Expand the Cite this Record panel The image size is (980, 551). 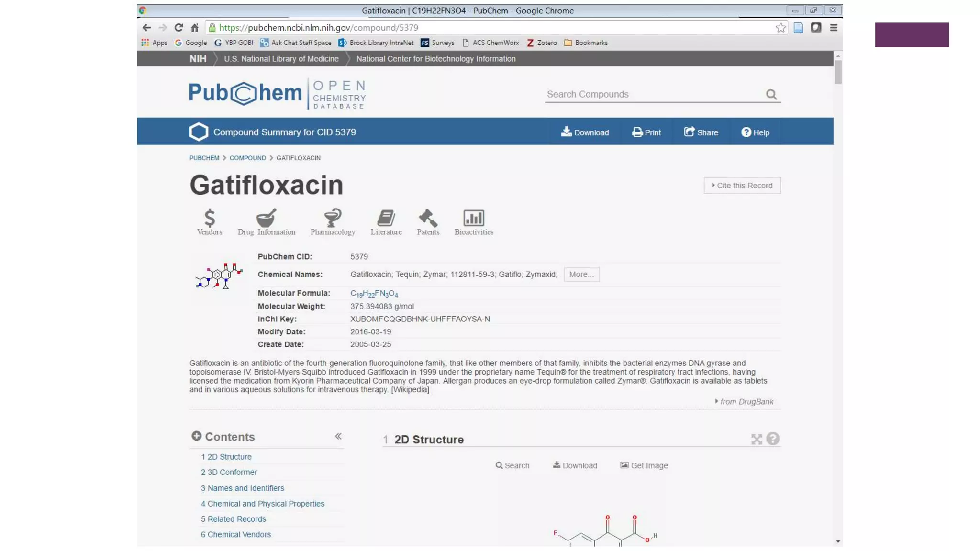pyautogui.click(x=742, y=186)
